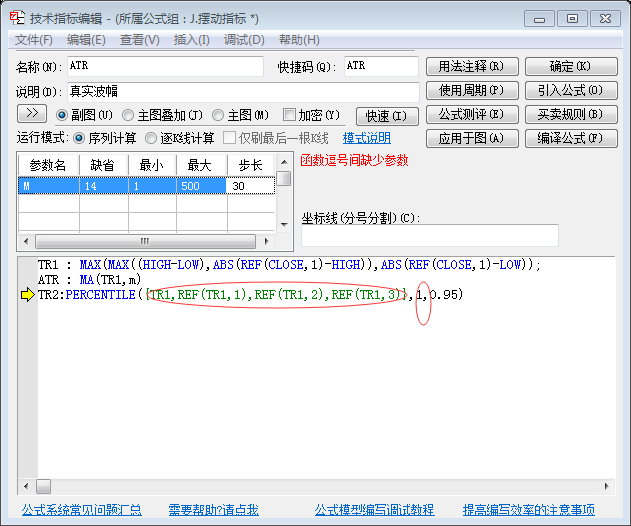This screenshot has width=631, height=526.
Task: Click the 需要帮助?请点我 link
Action: tap(213, 510)
